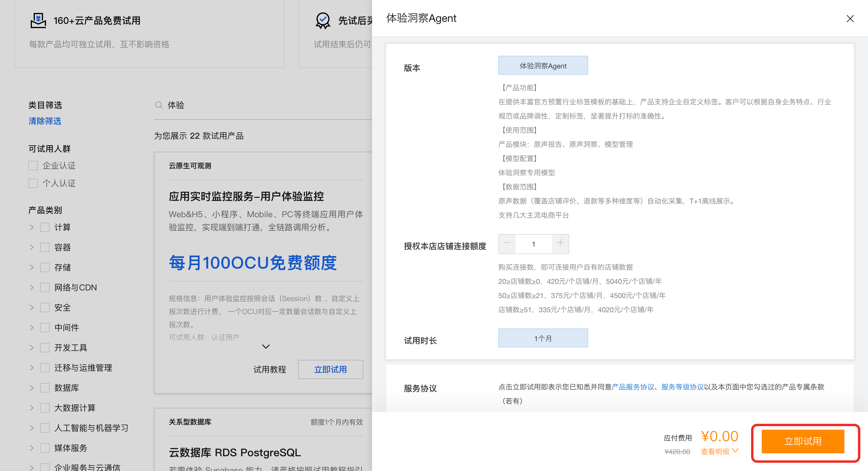Close the 体验洞察Agent panel with X icon
Viewport: 868px width, 471px height.
[x=850, y=19]
